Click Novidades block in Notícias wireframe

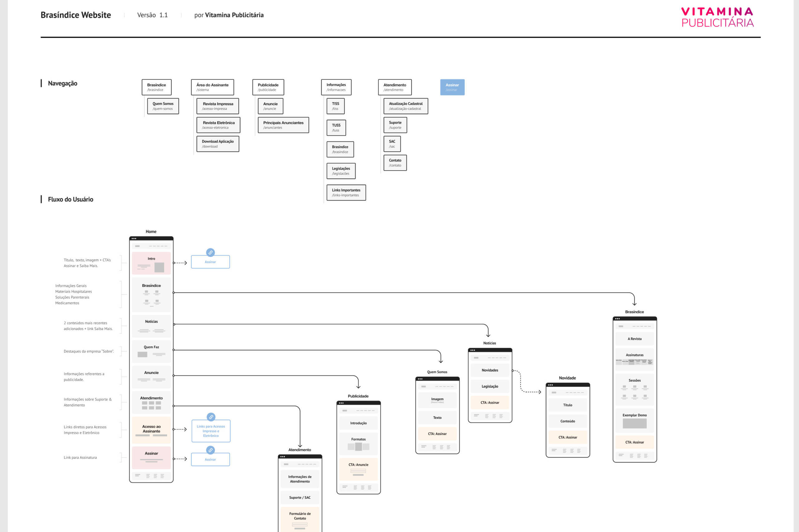490,370
